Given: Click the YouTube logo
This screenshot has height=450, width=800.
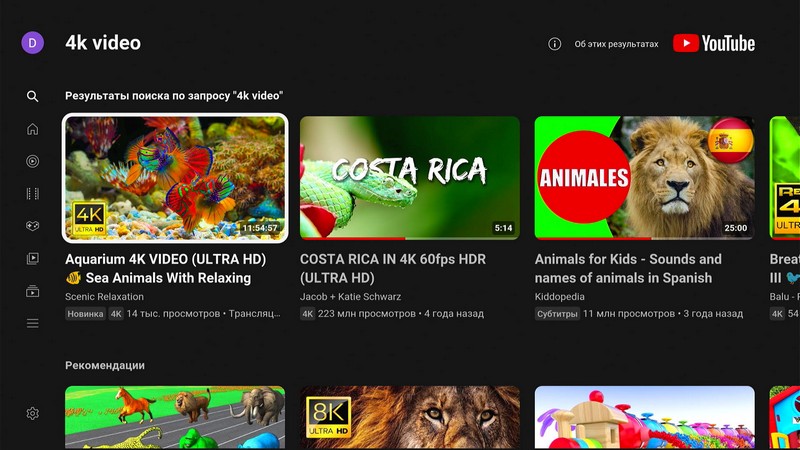Looking at the screenshot, I should [x=714, y=43].
